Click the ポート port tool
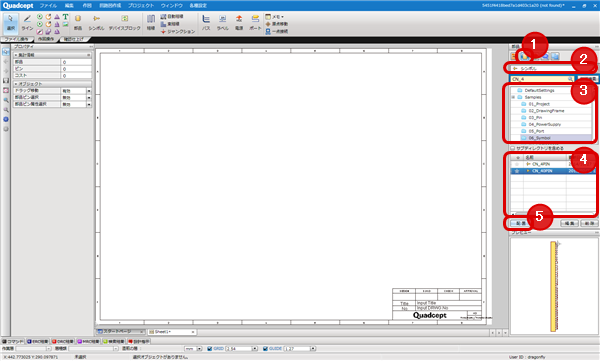This screenshot has width=600, height=361. 255,23
